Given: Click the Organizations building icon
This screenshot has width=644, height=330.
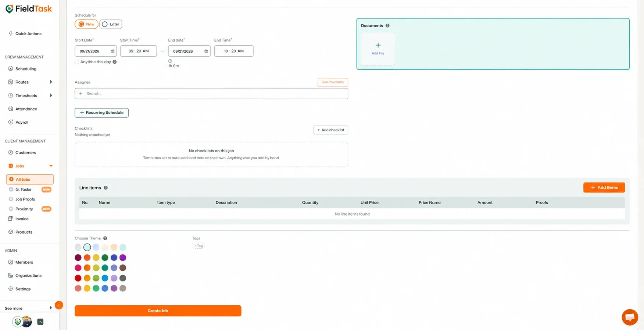Looking at the screenshot, I should 11,276.
